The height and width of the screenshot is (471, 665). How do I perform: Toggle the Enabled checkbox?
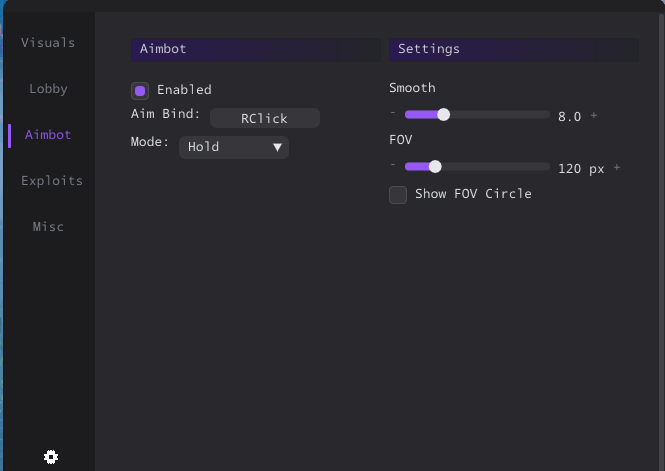[140, 91]
